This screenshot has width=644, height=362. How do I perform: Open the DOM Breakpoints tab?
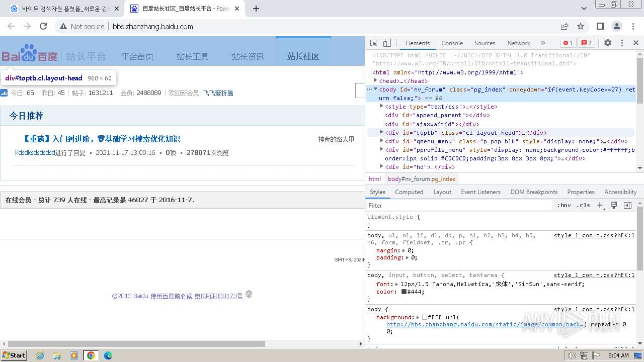pyautogui.click(x=534, y=192)
